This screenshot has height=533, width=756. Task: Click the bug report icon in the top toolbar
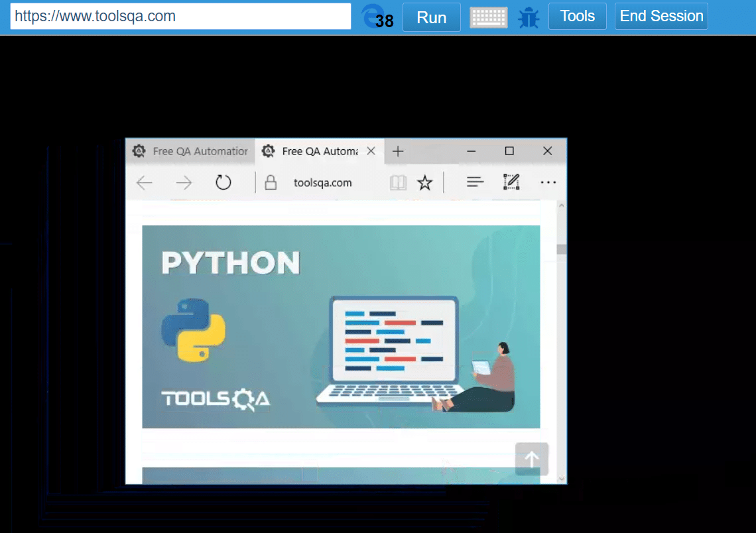[x=528, y=17]
